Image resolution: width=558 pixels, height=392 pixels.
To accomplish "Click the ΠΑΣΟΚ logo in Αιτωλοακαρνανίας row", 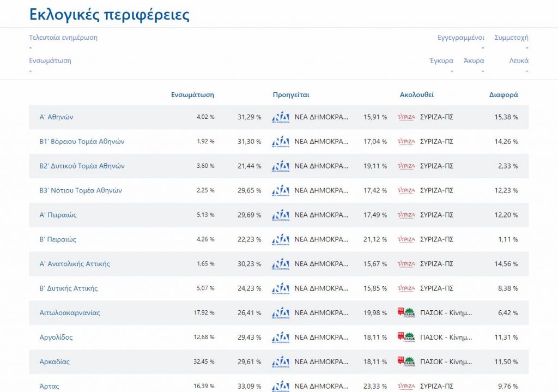I will [407, 313].
